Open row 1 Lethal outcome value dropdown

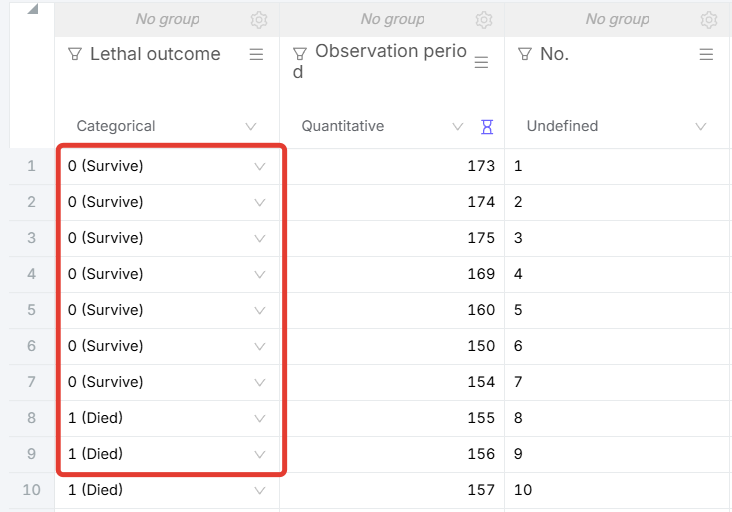pyautogui.click(x=260, y=167)
